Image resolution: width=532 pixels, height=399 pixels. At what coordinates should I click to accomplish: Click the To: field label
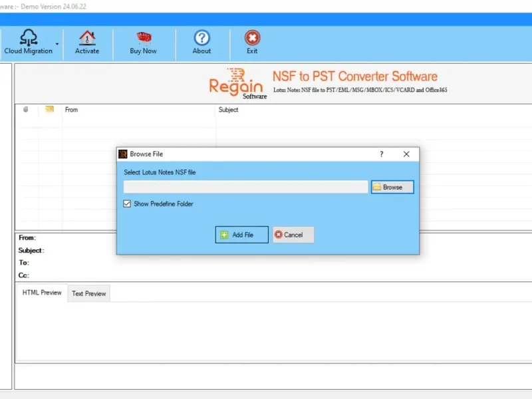pyautogui.click(x=24, y=263)
